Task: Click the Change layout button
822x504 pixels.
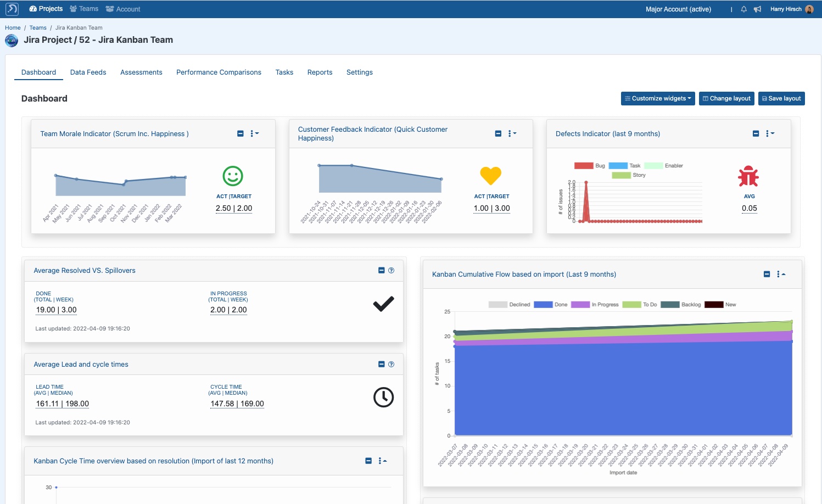Action: (726, 98)
